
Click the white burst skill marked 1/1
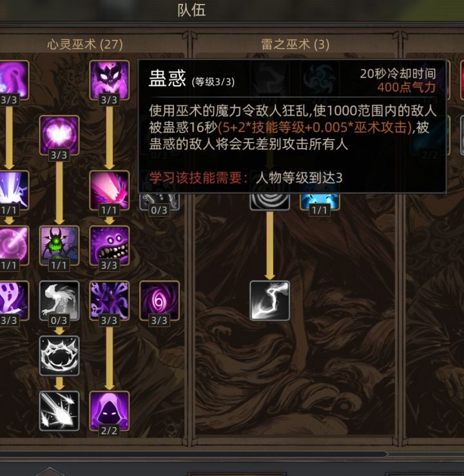pyautogui.click(x=13, y=190)
